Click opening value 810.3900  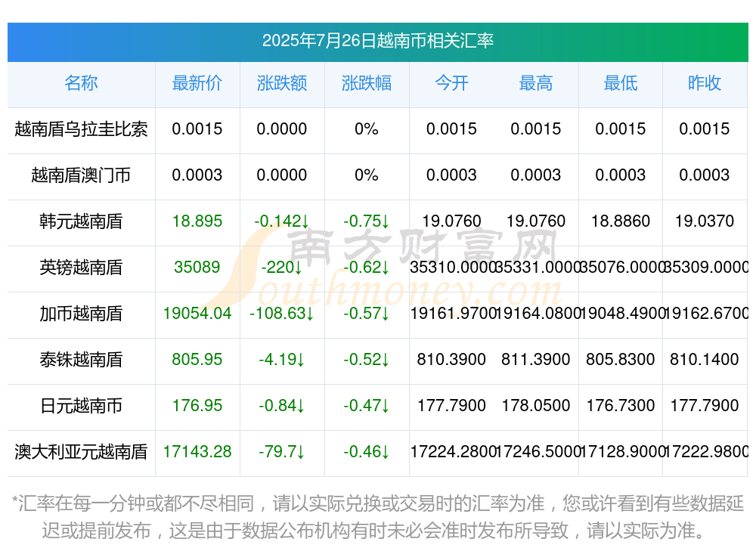click(451, 360)
